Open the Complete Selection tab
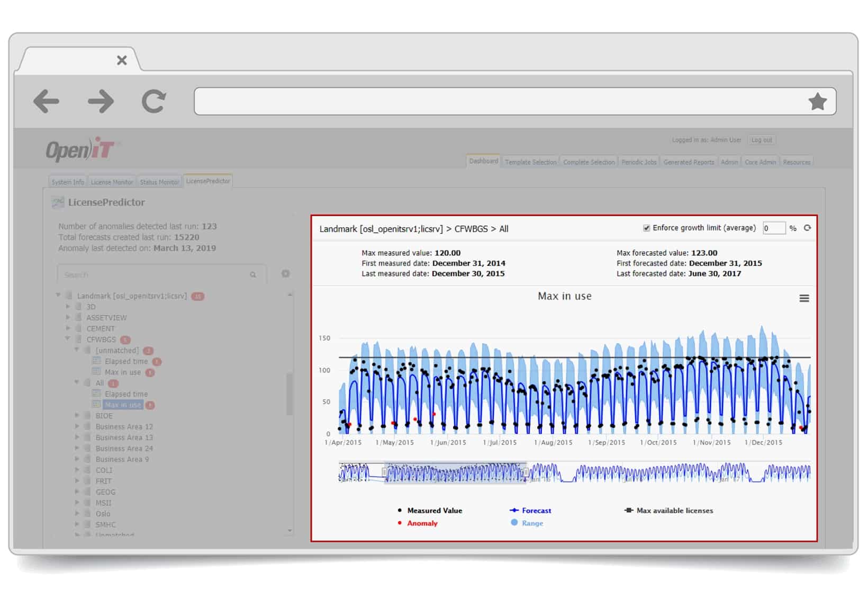This screenshot has height=598, width=868. (589, 162)
